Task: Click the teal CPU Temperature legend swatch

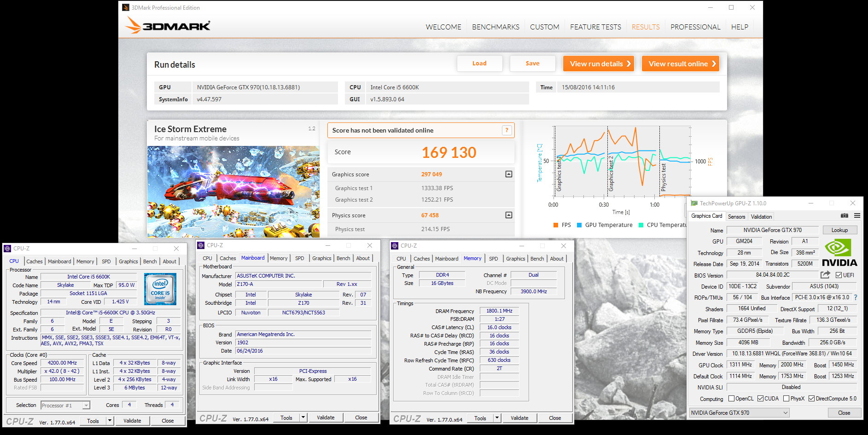Action: [641, 225]
